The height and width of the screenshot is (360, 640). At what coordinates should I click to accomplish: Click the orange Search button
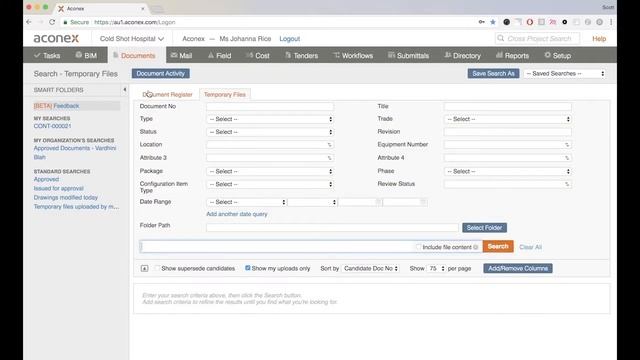(x=498, y=246)
